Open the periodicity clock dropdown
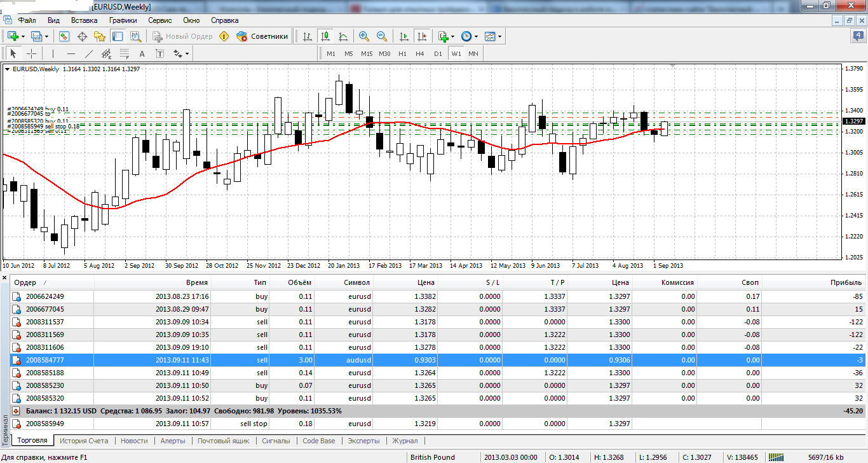Screen dimensions: 868x463 [x=469, y=36]
